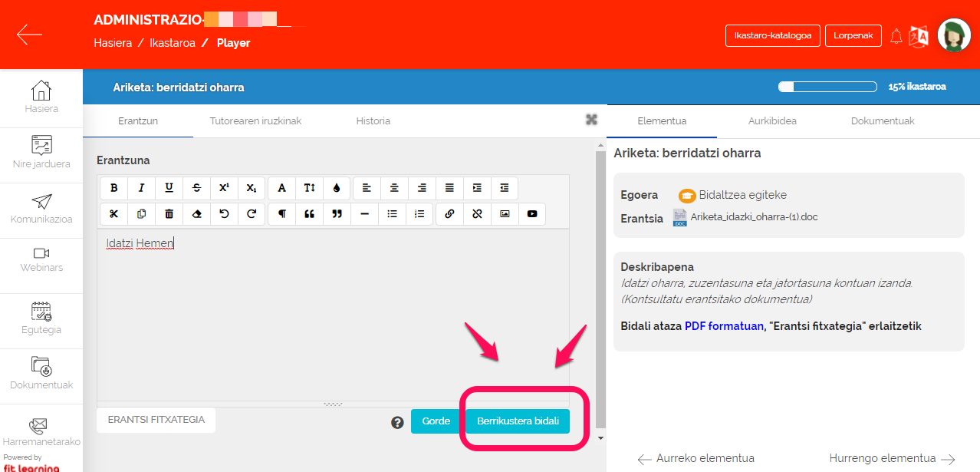Toggle underline formatting in the toolbar

click(169, 188)
